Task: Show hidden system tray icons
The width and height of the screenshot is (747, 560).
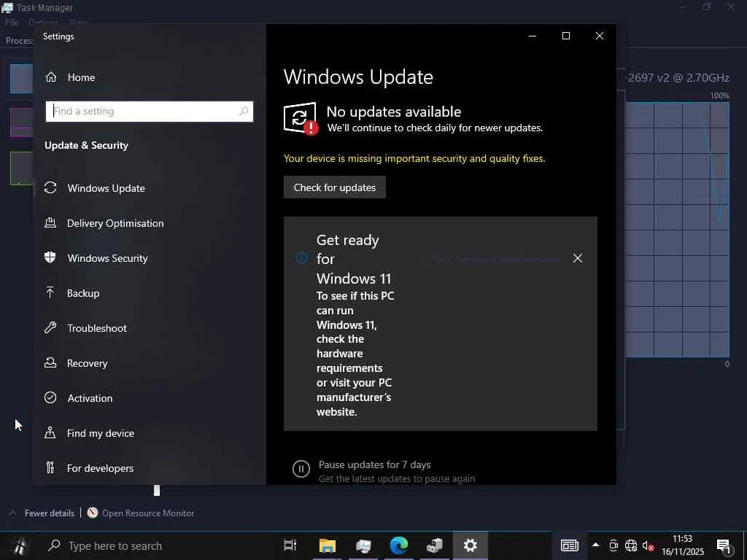Action: tap(595, 545)
